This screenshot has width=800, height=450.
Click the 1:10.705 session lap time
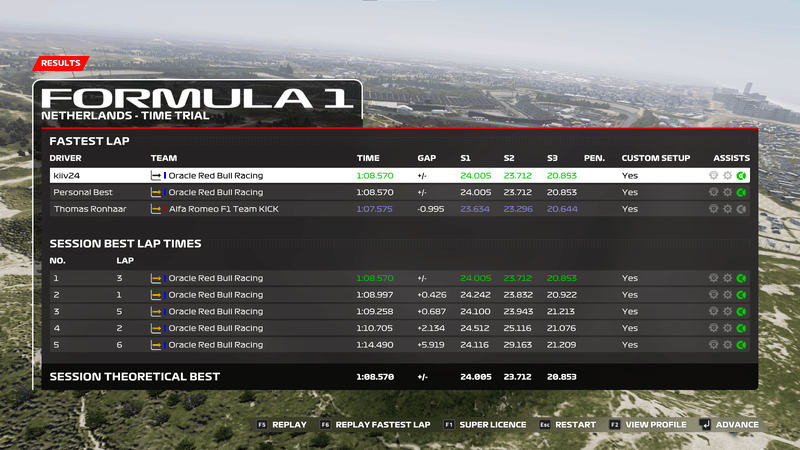(x=374, y=328)
